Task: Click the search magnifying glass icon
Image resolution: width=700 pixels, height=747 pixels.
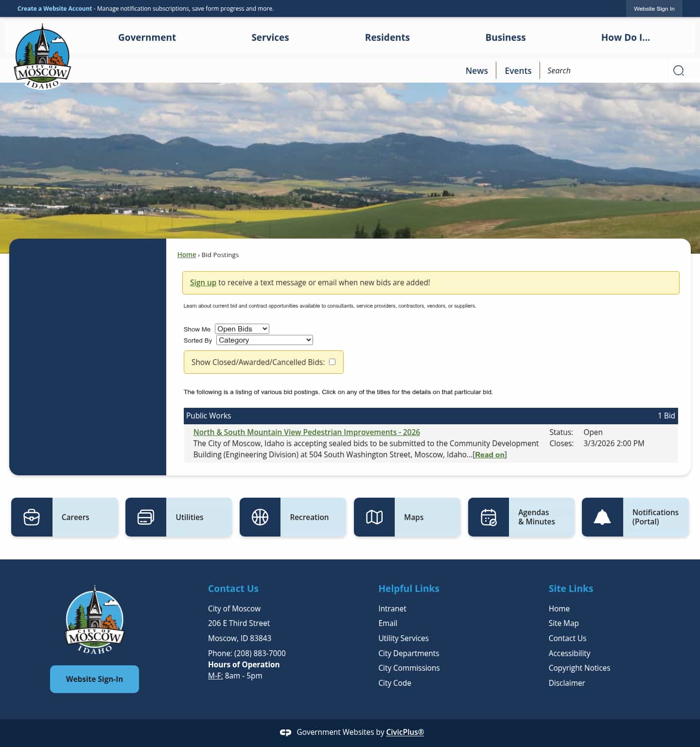Action: (679, 70)
